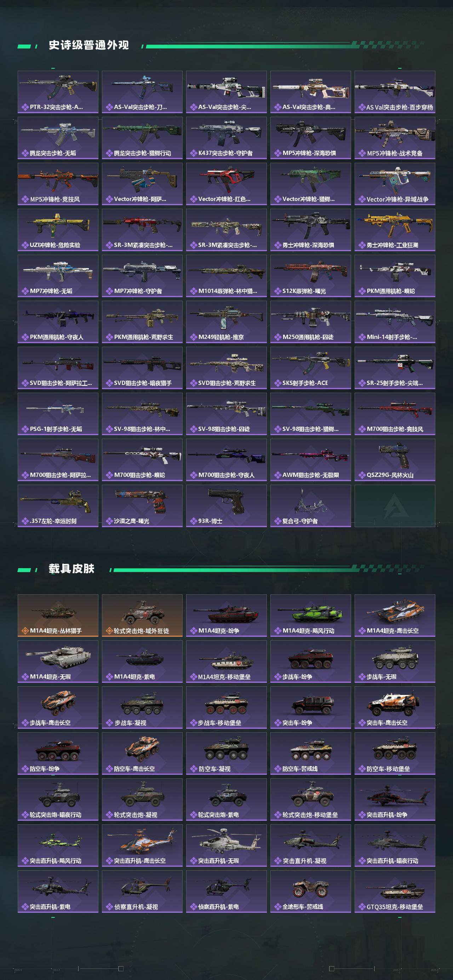This screenshot has height=980, width=453.
Task: Pick the AWM狙击步枪-无极限 skin
Action: pyautogui.click(x=311, y=460)
